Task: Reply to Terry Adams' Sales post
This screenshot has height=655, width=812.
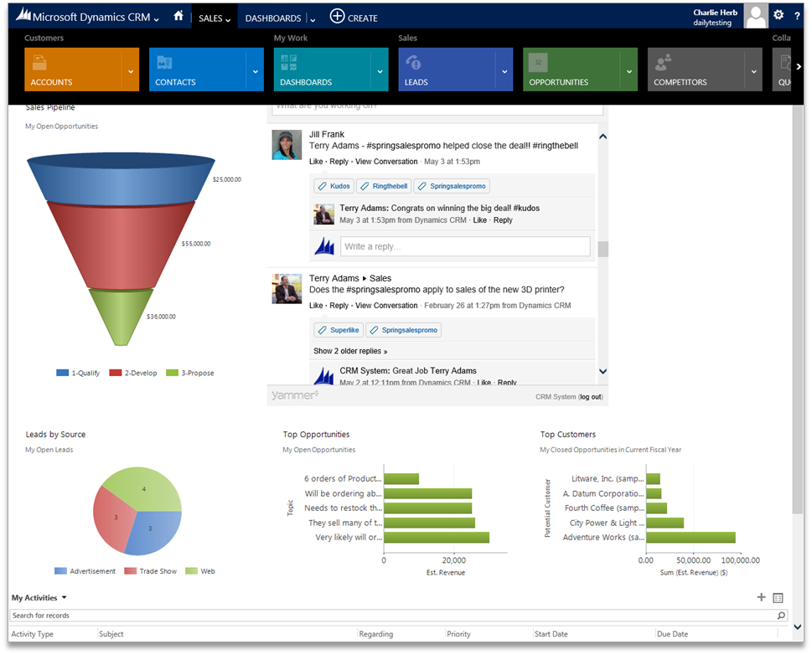Action: coord(339,306)
